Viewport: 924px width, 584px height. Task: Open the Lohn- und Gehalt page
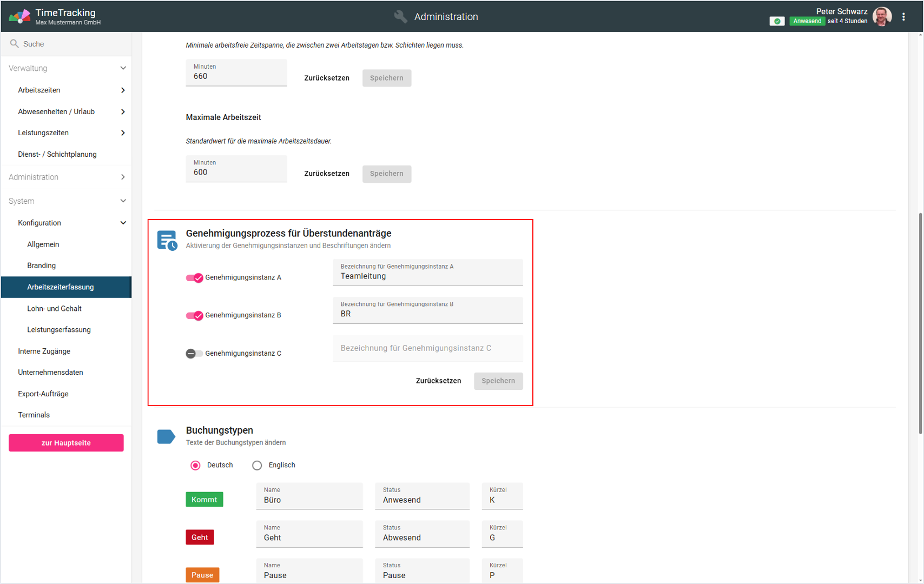[x=54, y=308]
